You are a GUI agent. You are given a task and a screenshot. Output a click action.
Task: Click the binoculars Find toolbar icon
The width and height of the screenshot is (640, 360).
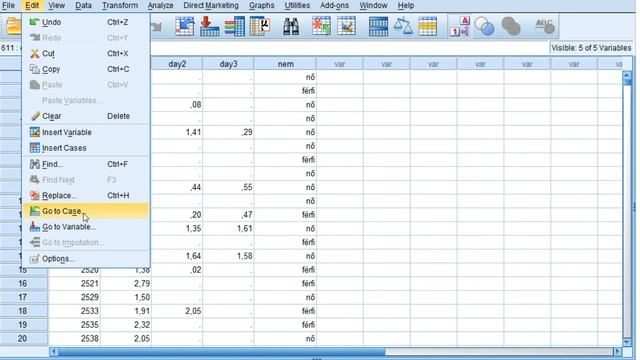coord(291,27)
